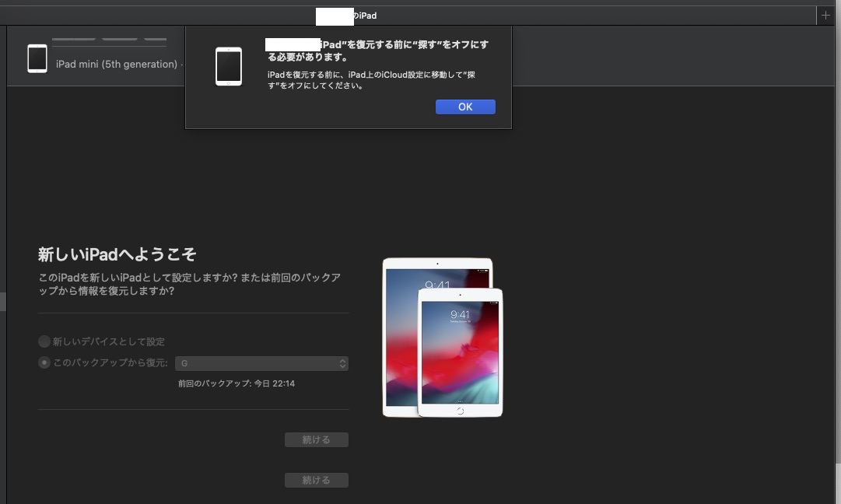Click the two-iPads illustration image
This screenshot has width=841, height=504.
(x=443, y=338)
